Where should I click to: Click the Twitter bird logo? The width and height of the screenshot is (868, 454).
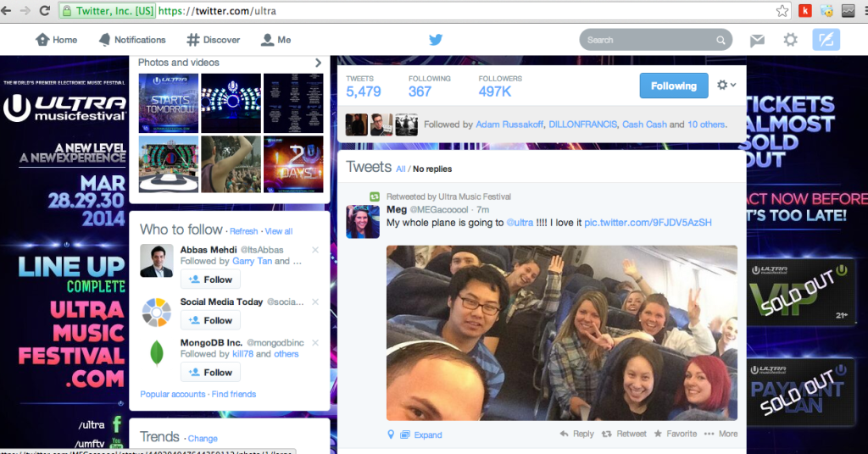tap(436, 40)
